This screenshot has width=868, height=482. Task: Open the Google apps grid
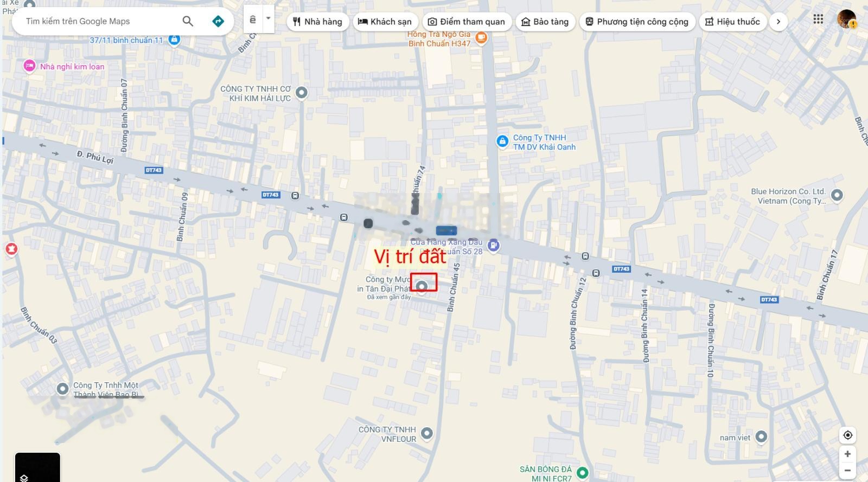click(818, 19)
